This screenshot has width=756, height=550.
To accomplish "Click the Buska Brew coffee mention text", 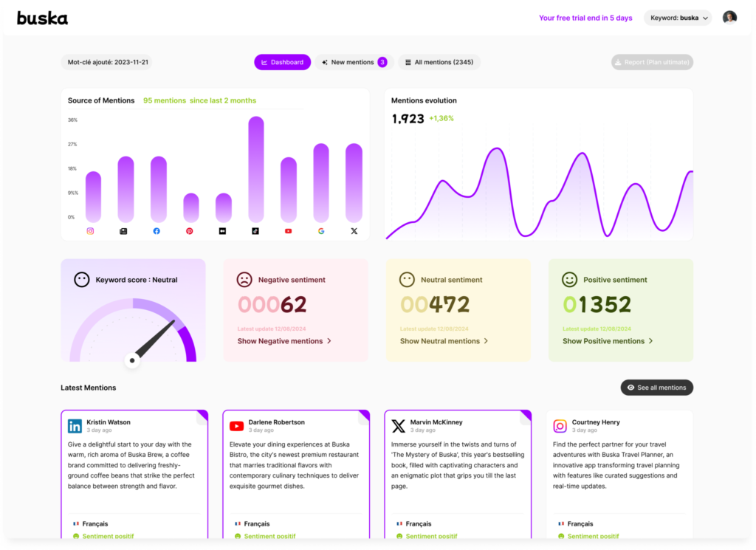I will coord(131,465).
